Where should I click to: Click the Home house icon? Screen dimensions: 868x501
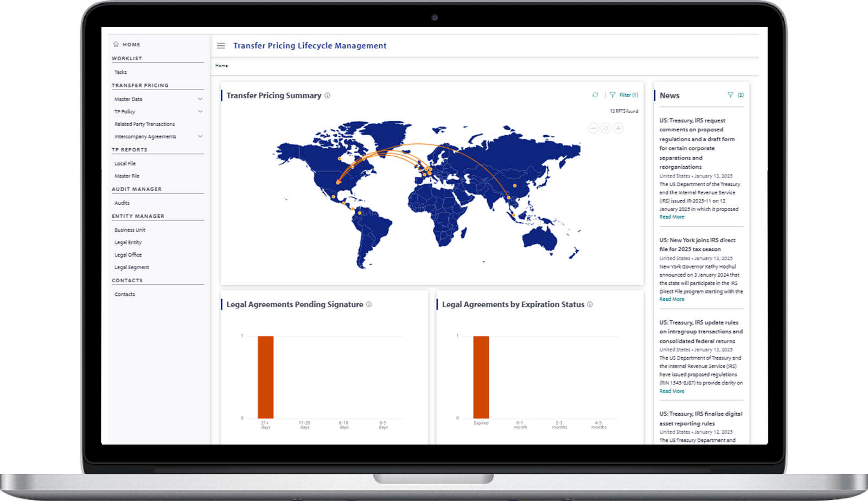pos(116,45)
